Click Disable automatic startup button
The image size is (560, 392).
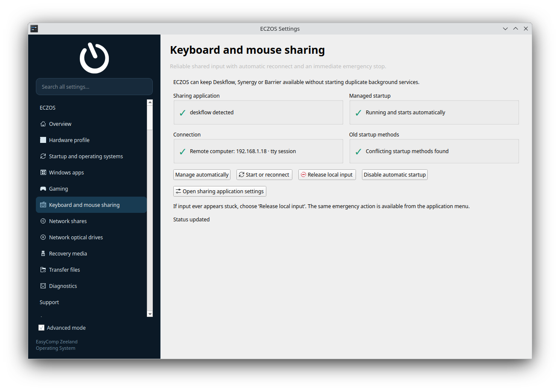[x=395, y=175]
